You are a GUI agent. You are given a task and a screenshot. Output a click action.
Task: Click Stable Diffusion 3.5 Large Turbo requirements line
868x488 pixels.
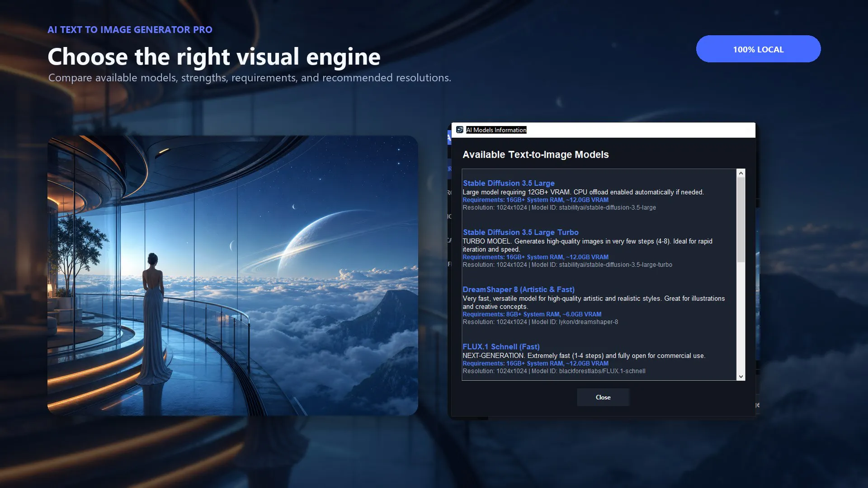tap(535, 257)
